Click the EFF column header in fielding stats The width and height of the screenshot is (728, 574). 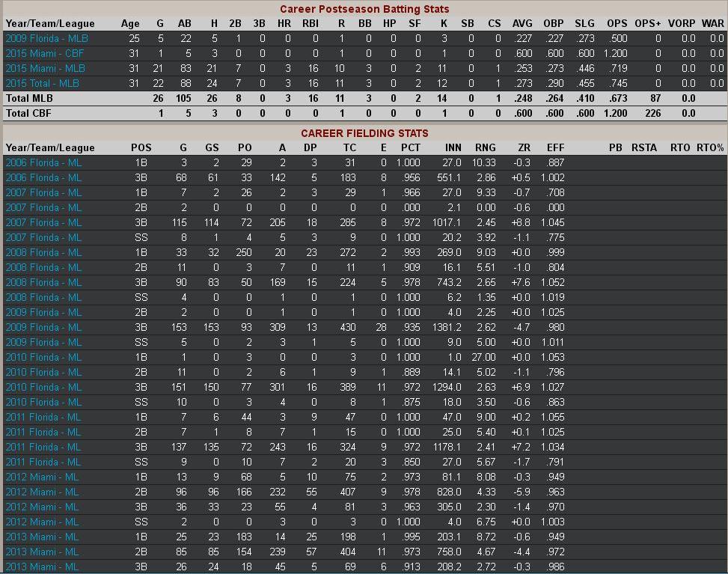555,147
